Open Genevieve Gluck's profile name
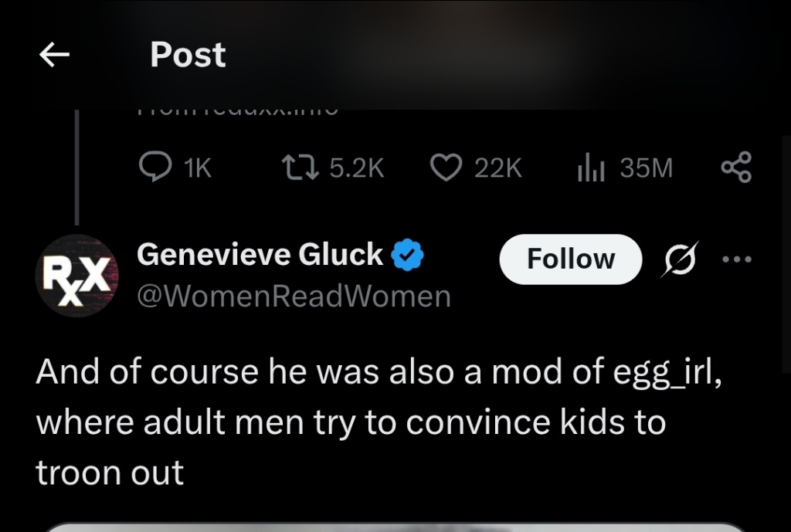The image size is (791, 532). pos(260,254)
